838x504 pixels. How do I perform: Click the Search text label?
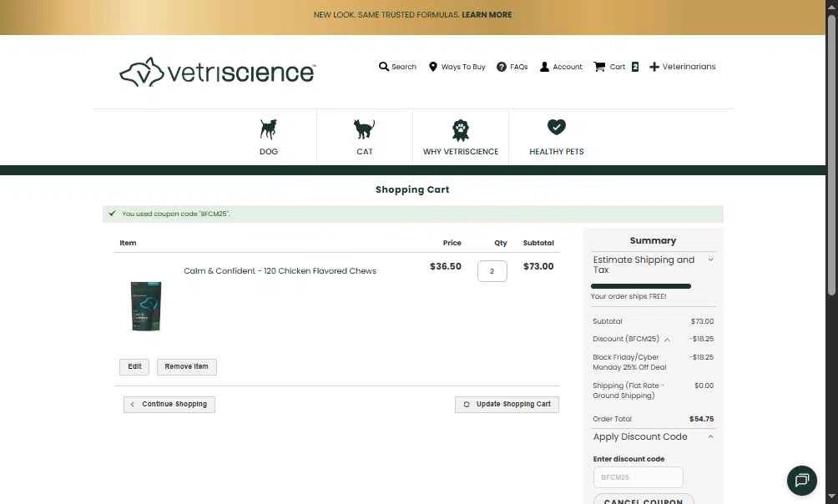[404, 67]
